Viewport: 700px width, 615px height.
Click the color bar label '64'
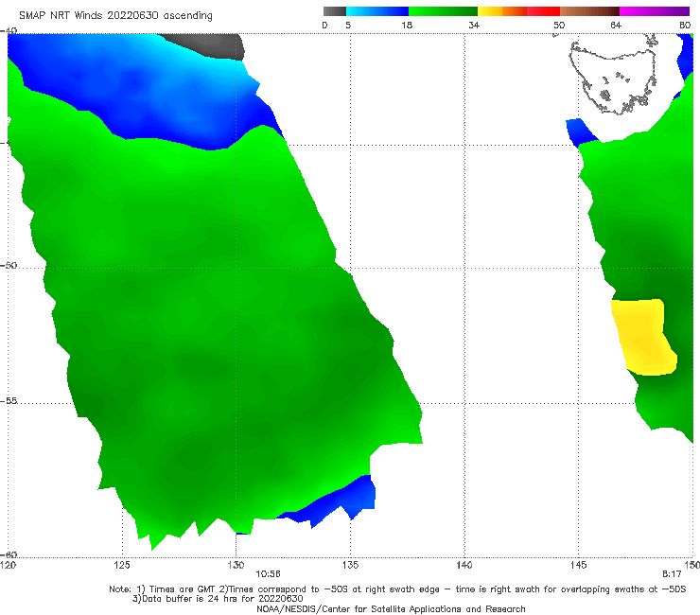click(x=616, y=26)
